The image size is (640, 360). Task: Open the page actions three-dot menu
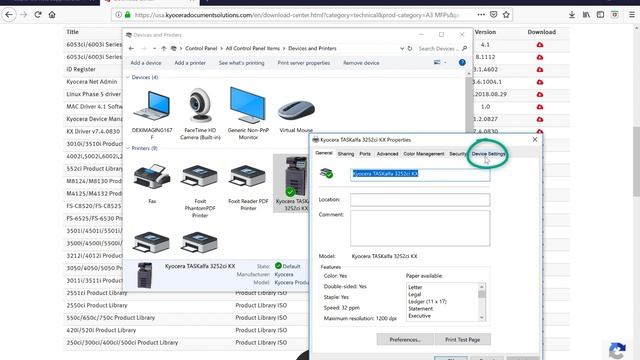click(481, 15)
